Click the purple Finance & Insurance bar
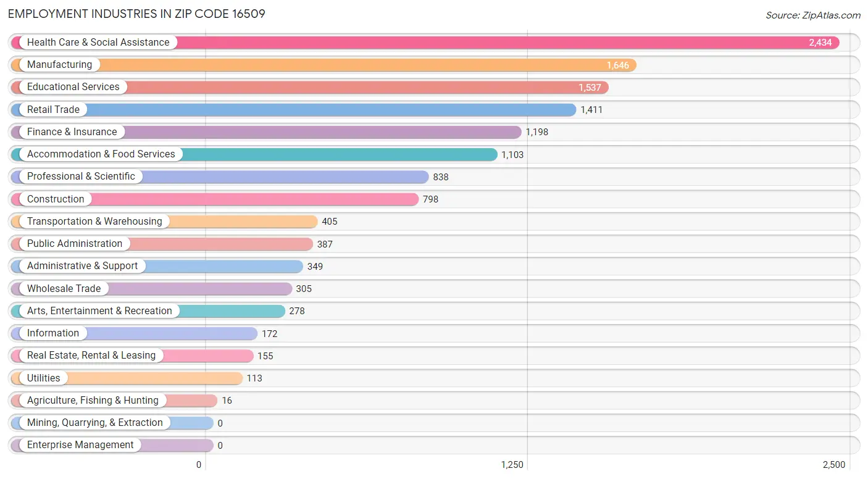 click(266, 132)
